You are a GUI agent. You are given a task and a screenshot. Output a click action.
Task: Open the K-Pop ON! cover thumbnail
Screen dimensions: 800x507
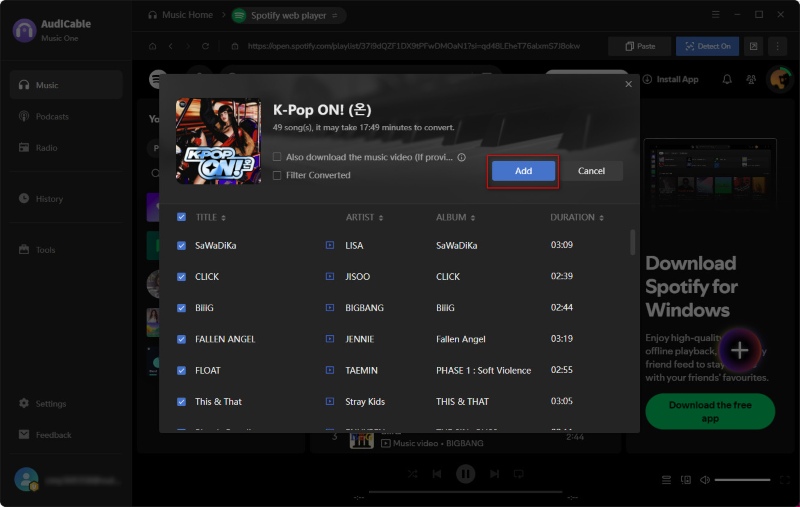coord(218,141)
